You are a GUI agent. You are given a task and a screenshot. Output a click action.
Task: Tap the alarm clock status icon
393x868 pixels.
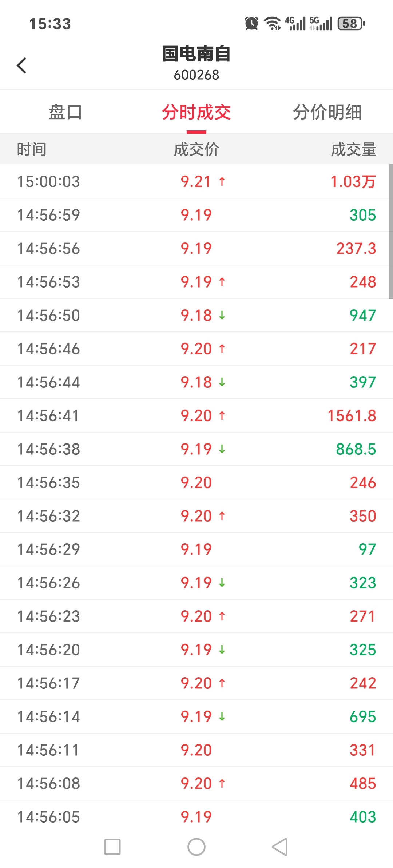click(x=251, y=24)
